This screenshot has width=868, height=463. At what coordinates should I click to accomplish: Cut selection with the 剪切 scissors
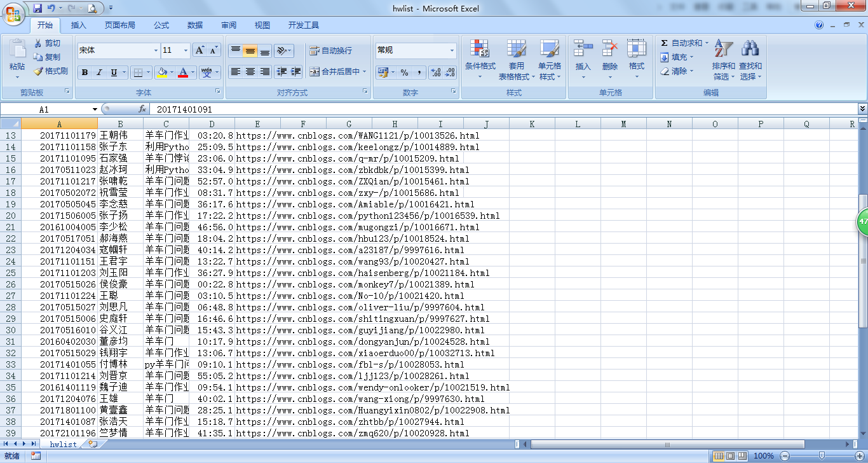click(x=47, y=43)
